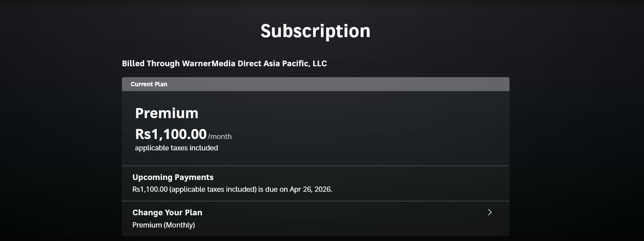Click Rs1,100.00 amount in Upcoming Payments line
The width and height of the screenshot is (644, 241).
pos(150,190)
